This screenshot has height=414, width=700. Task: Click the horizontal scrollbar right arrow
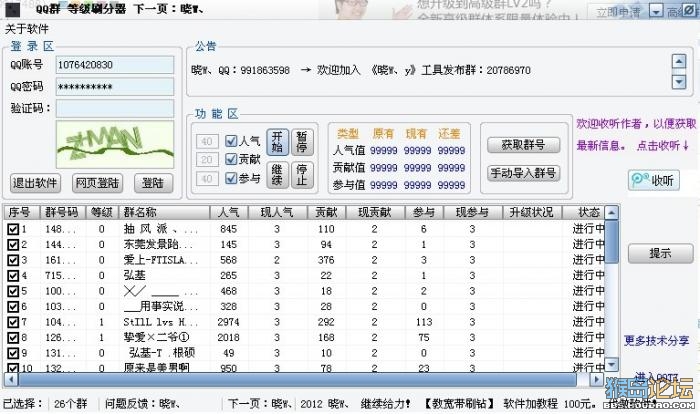pyautogui.click(x=596, y=380)
